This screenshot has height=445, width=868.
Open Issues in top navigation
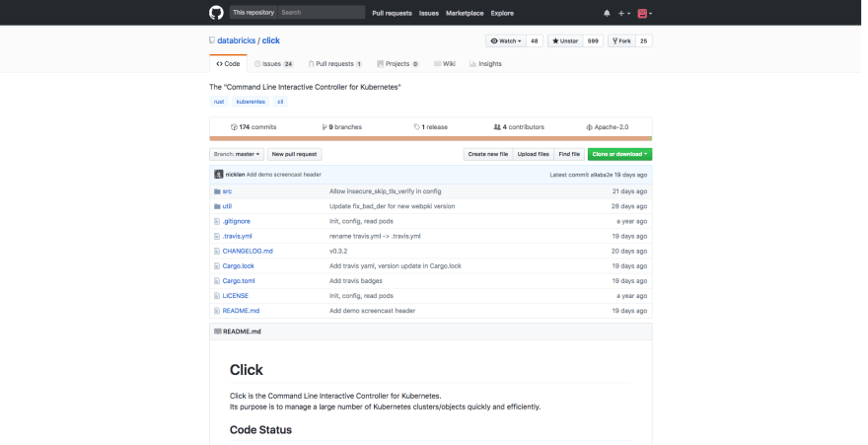click(x=428, y=13)
